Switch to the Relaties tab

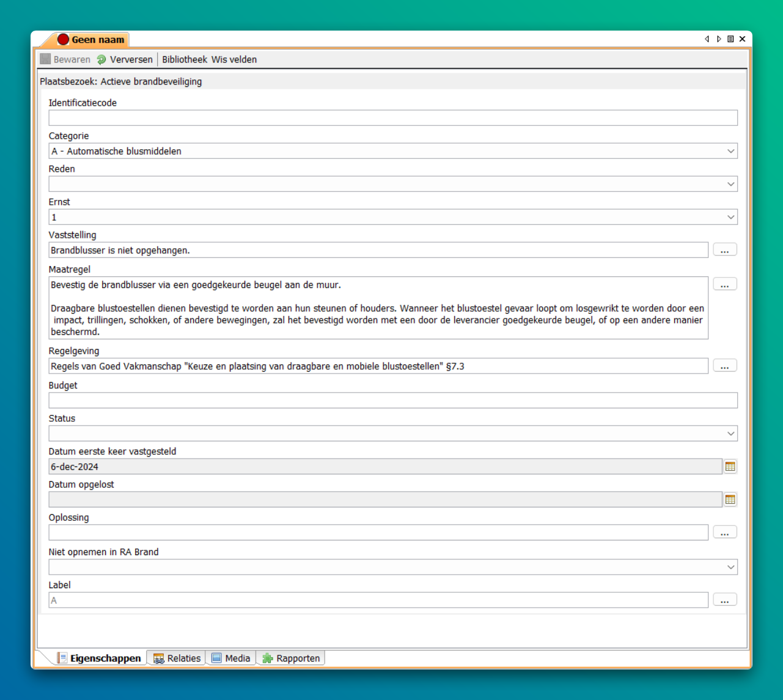pyautogui.click(x=177, y=658)
